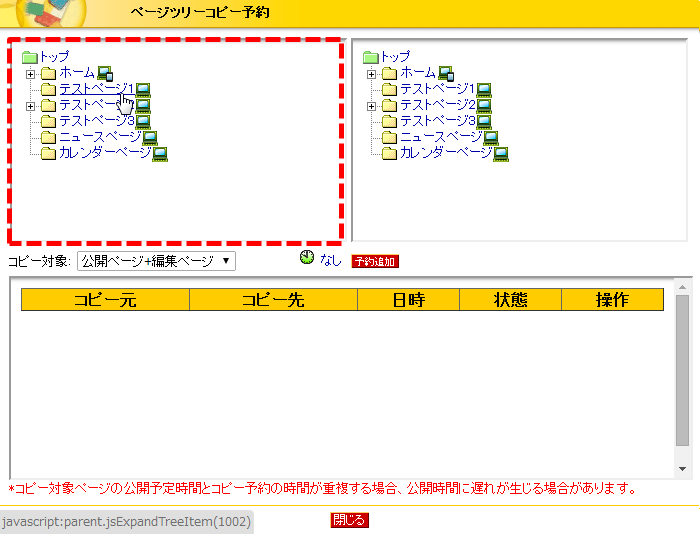Click the ニュースページ folder icon, left tree

point(49,138)
